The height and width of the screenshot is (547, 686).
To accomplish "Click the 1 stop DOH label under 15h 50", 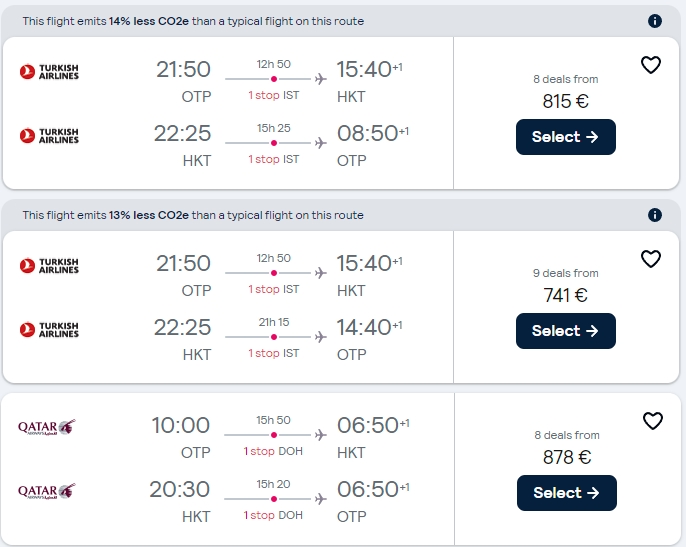I will click(x=274, y=451).
